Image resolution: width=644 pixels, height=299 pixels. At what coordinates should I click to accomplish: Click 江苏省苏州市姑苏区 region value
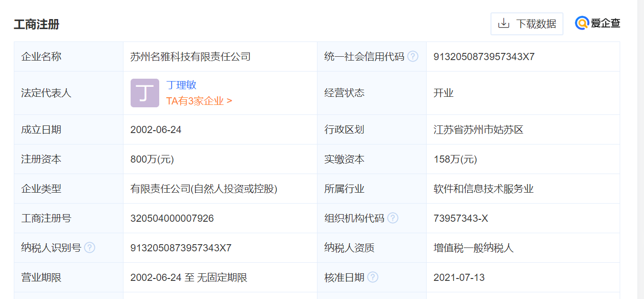[x=479, y=130]
